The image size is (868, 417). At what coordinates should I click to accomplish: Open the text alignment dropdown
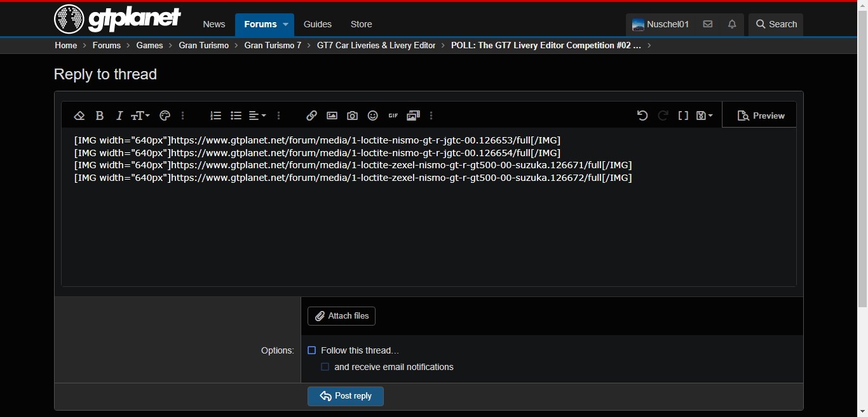point(257,116)
